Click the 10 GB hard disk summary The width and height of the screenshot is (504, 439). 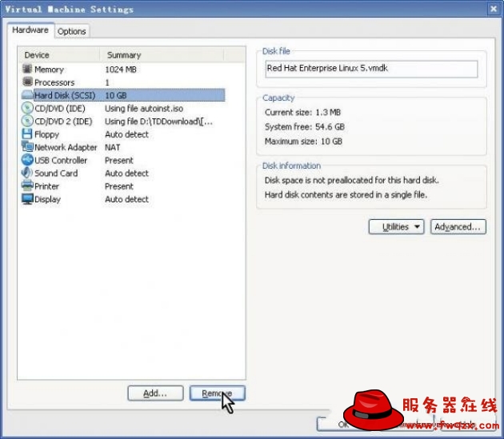116,95
